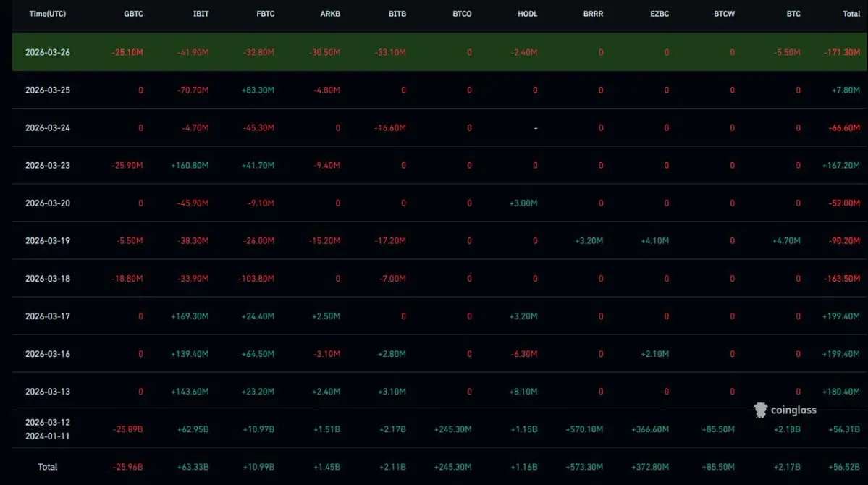Click the BTC column header
The height and width of the screenshot is (485, 868).
tap(794, 14)
